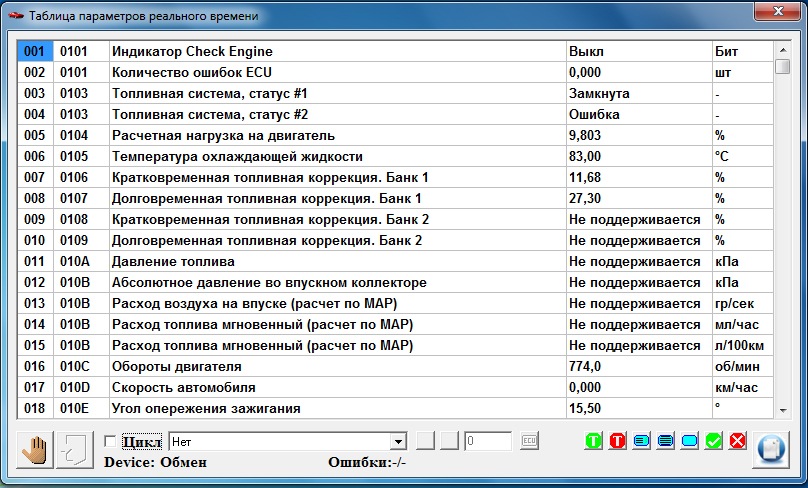Click the red T icon

(617, 441)
